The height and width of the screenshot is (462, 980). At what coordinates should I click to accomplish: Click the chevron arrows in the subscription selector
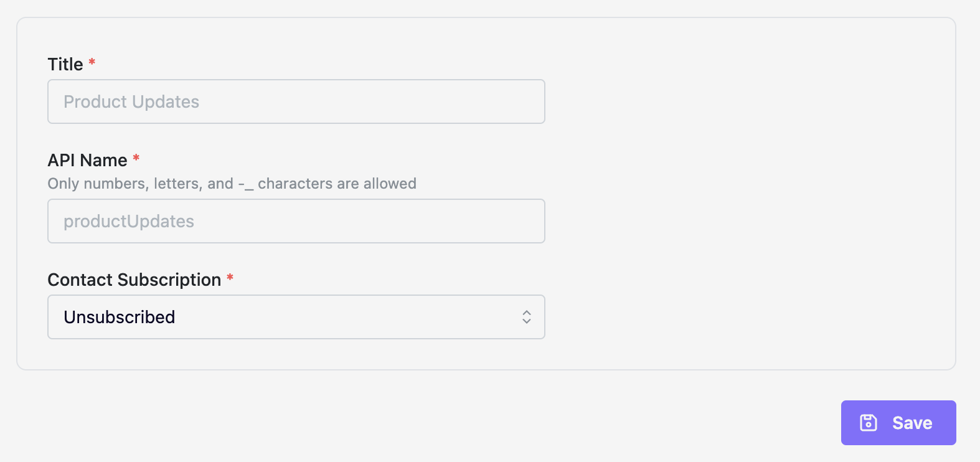point(526,317)
